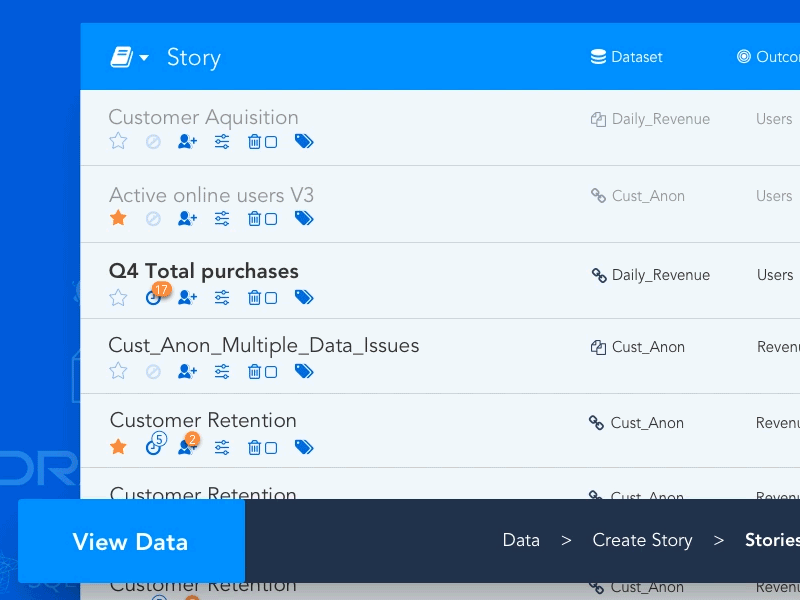800x600 pixels.
Task: Unstar the first Customer Retention story
Action: tap(118, 446)
